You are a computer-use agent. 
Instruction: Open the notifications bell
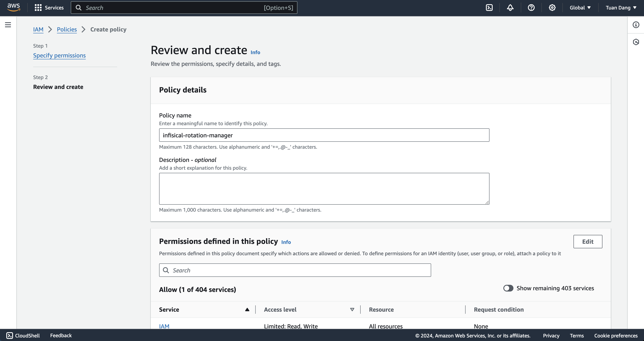[510, 8]
